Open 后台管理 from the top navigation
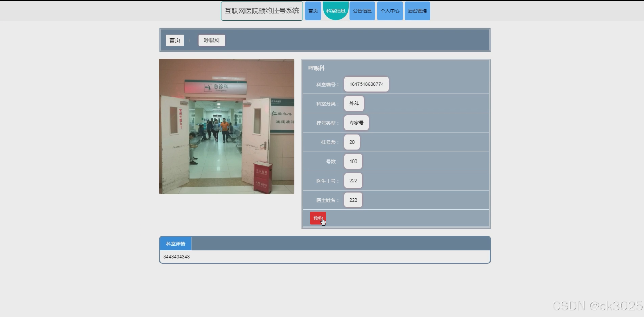 pos(417,11)
